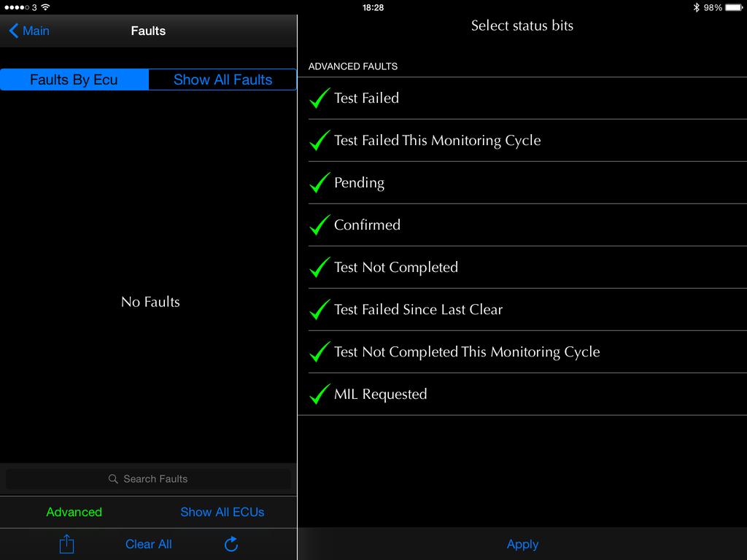
Task: Tap the Bluetooth status icon
Action: 696,7
